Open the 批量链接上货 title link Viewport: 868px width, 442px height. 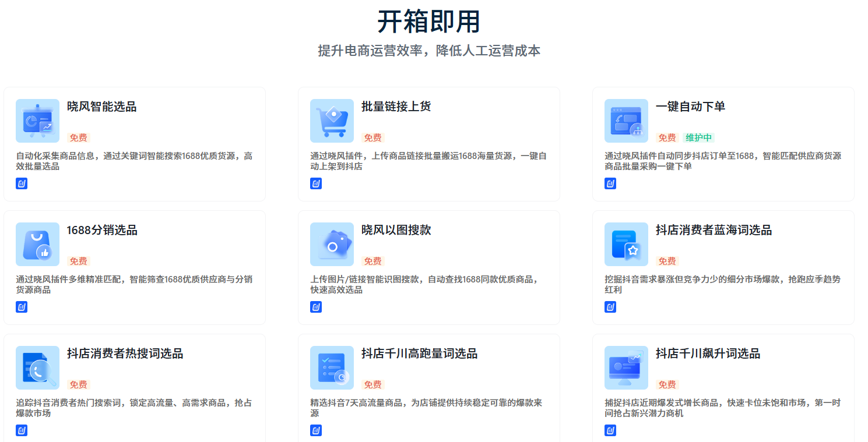pyautogui.click(x=396, y=107)
